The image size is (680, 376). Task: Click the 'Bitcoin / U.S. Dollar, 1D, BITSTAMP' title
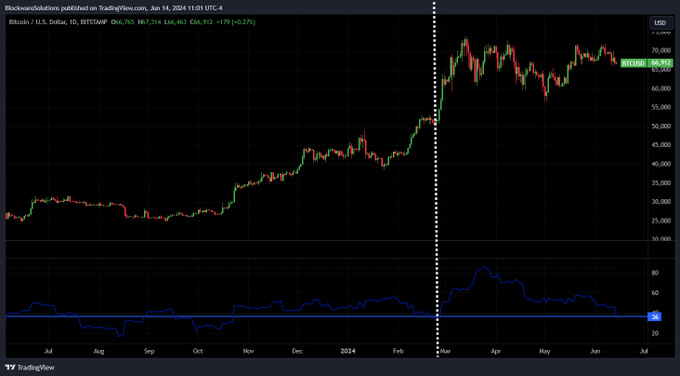(x=58, y=22)
